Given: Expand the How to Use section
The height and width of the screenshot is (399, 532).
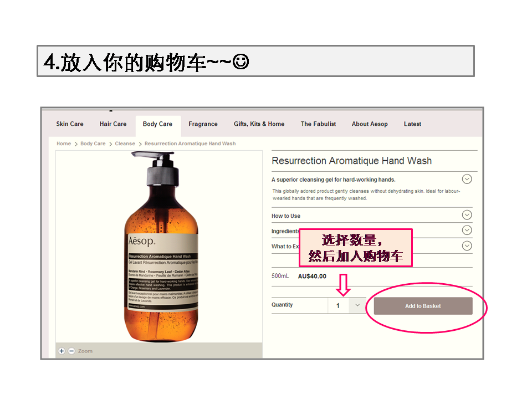Looking at the screenshot, I should tap(467, 215).
